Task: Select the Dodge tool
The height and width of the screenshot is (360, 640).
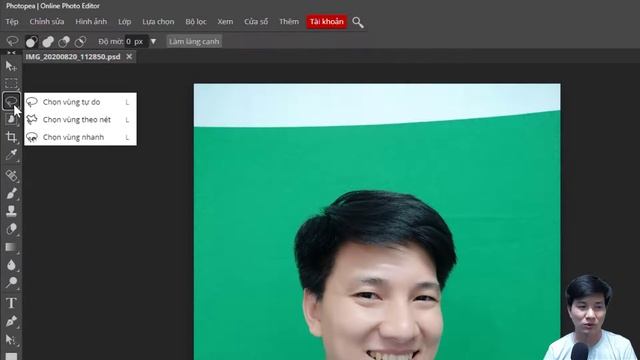Action: (x=11, y=282)
